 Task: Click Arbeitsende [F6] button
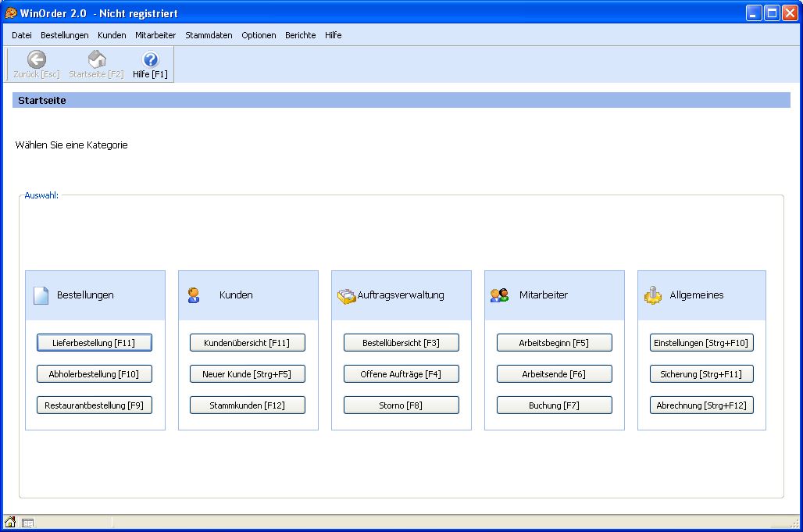coord(554,373)
